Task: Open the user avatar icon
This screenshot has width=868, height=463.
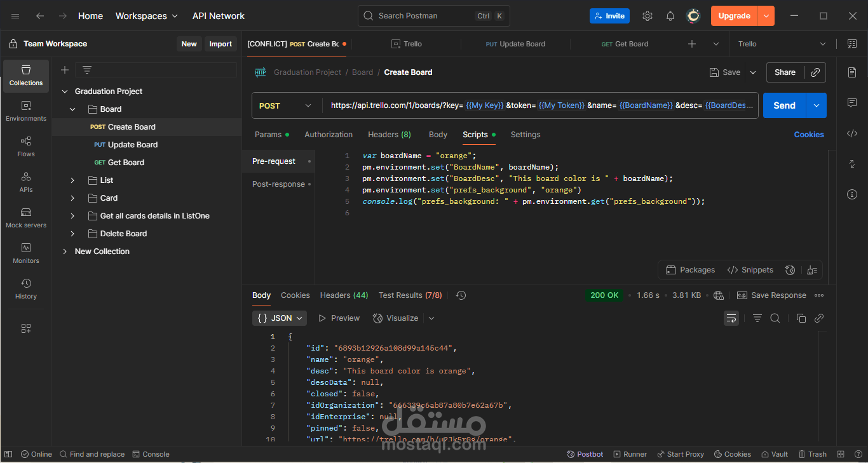Action: tap(694, 16)
